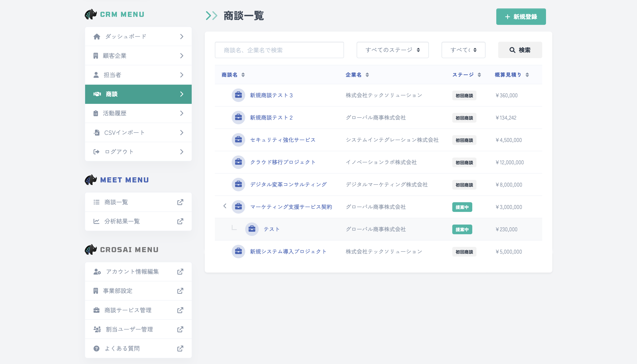Click the 新規登録 button

521,16
